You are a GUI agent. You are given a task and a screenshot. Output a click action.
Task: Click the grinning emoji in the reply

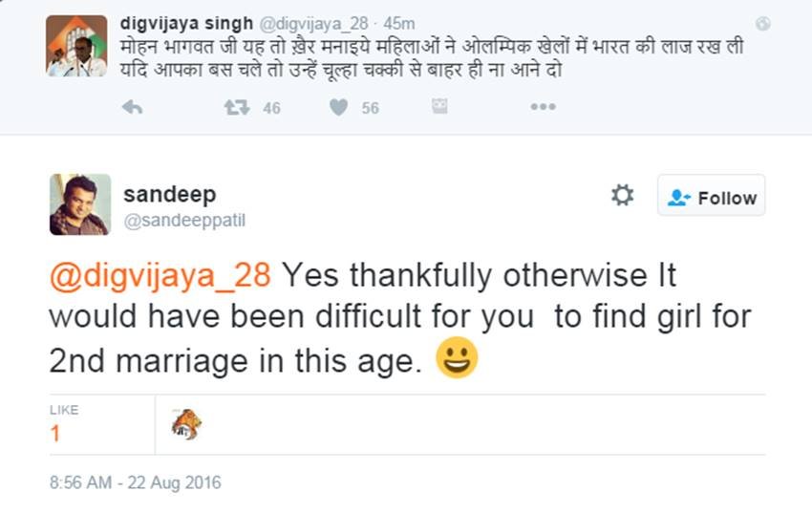pyautogui.click(x=457, y=359)
